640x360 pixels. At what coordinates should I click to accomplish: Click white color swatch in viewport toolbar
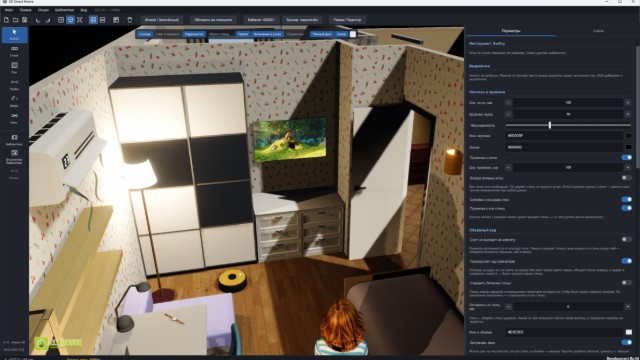(x=353, y=34)
